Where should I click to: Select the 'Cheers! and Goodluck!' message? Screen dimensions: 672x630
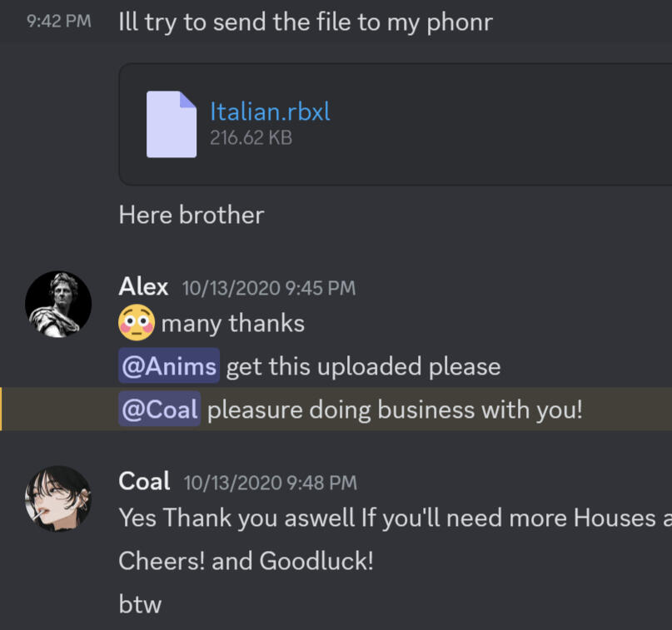(x=246, y=561)
